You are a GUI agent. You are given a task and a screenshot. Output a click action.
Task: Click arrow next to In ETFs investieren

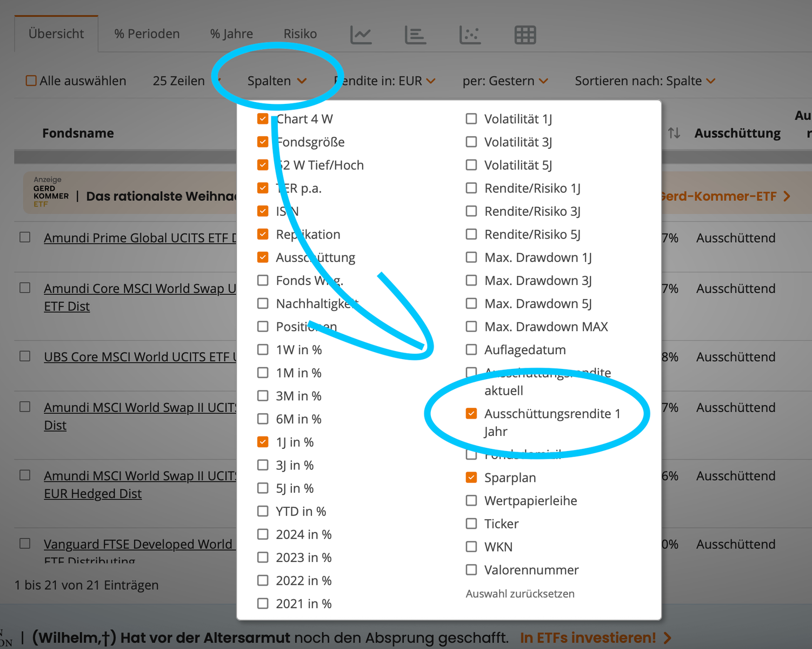(668, 638)
